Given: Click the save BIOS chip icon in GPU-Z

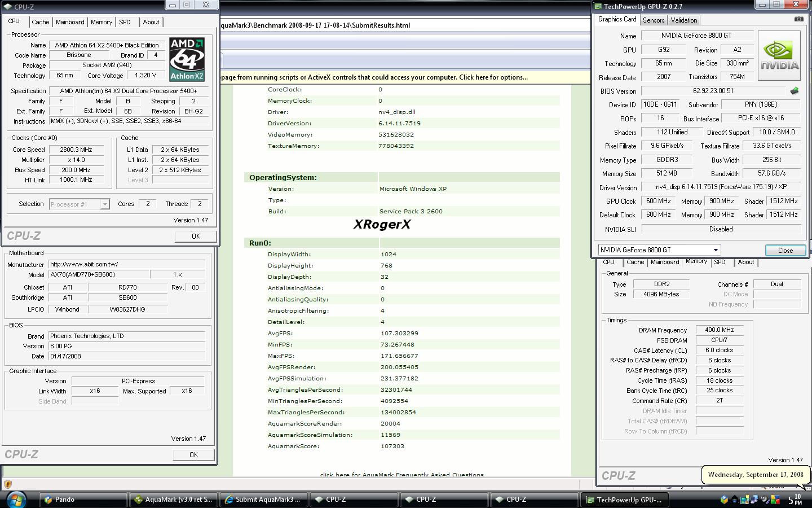Looking at the screenshot, I should click(x=795, y=91).
